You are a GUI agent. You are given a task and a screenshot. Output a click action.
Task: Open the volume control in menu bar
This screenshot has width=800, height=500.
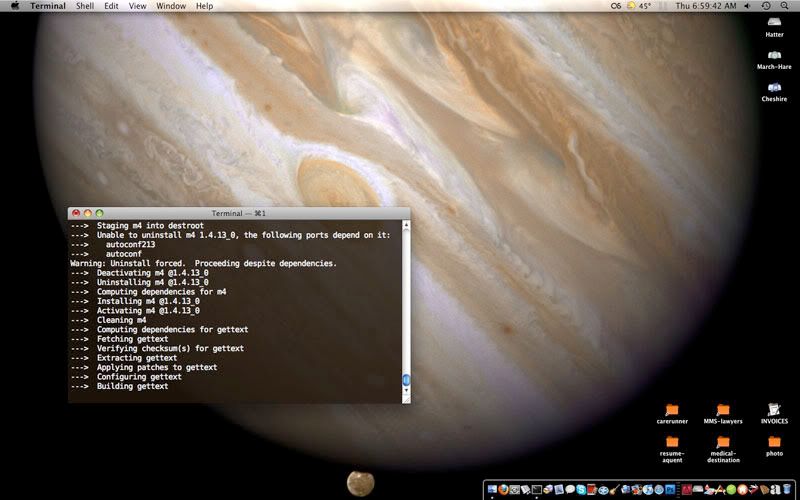point(748,6)
